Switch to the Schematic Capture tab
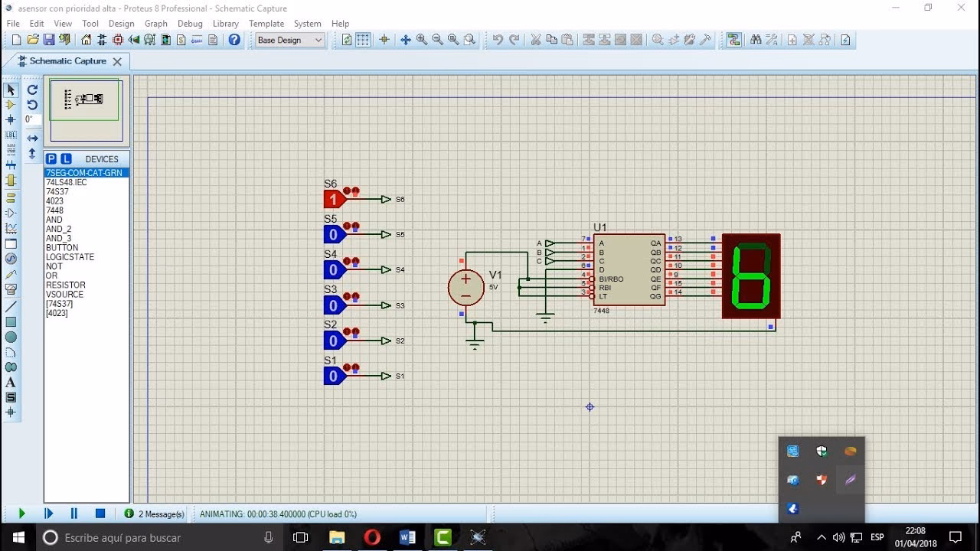 67,61
